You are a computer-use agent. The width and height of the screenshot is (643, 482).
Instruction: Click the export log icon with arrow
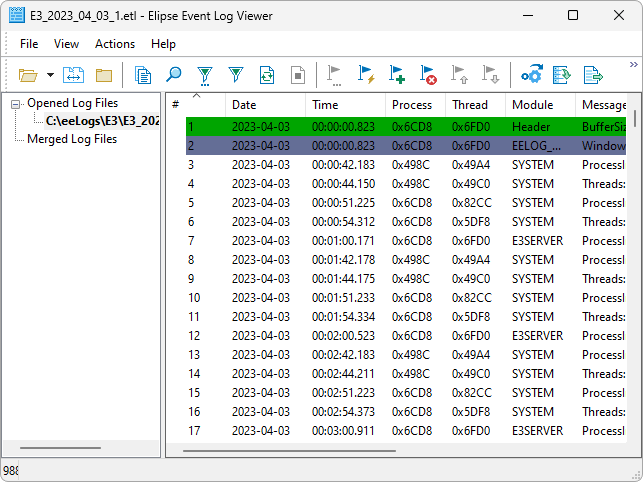[x=593, y=75]
